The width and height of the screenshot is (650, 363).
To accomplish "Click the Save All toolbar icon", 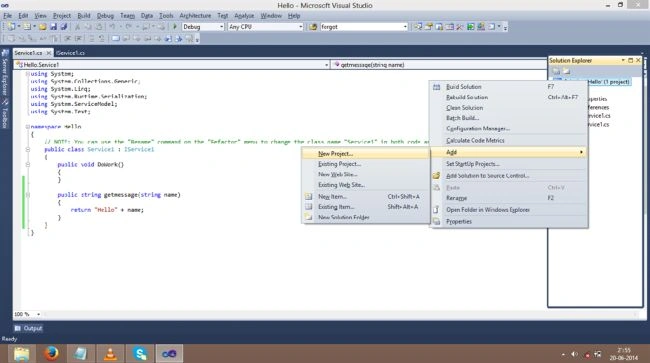I will [x=64, y=27].
